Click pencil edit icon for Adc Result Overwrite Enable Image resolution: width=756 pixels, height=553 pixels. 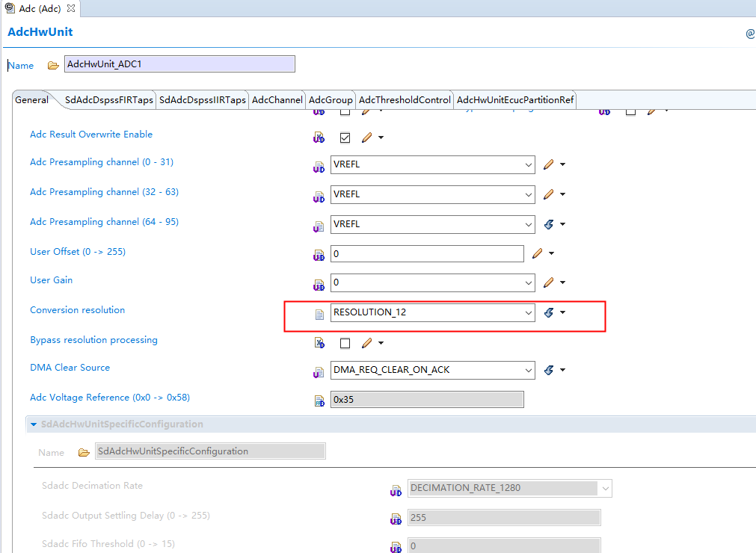367,138
